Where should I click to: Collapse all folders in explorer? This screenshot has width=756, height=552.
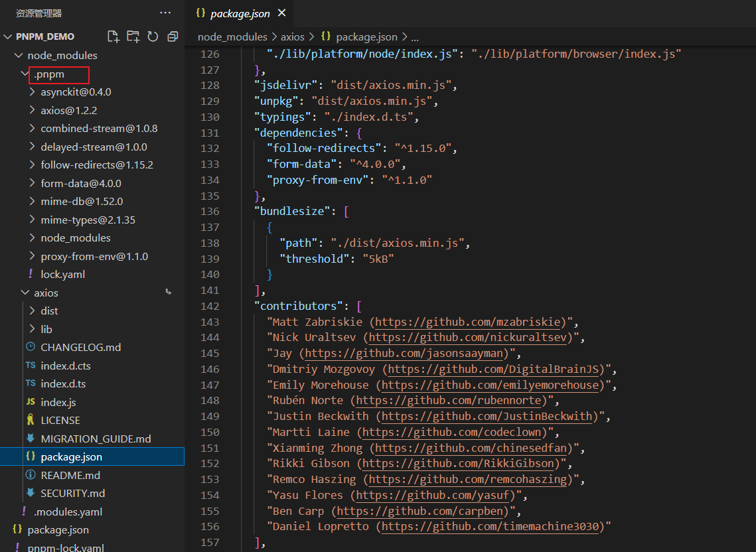[x=173, y=36]
